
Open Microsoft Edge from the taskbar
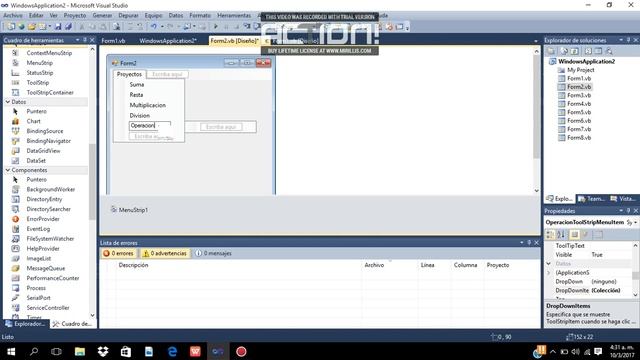tap(172, 351)
